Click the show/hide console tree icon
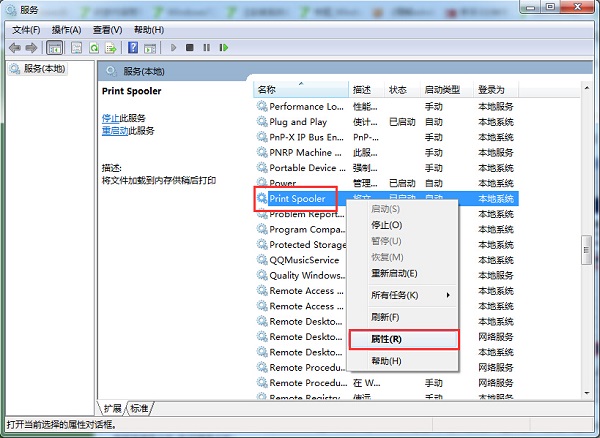 55,47
